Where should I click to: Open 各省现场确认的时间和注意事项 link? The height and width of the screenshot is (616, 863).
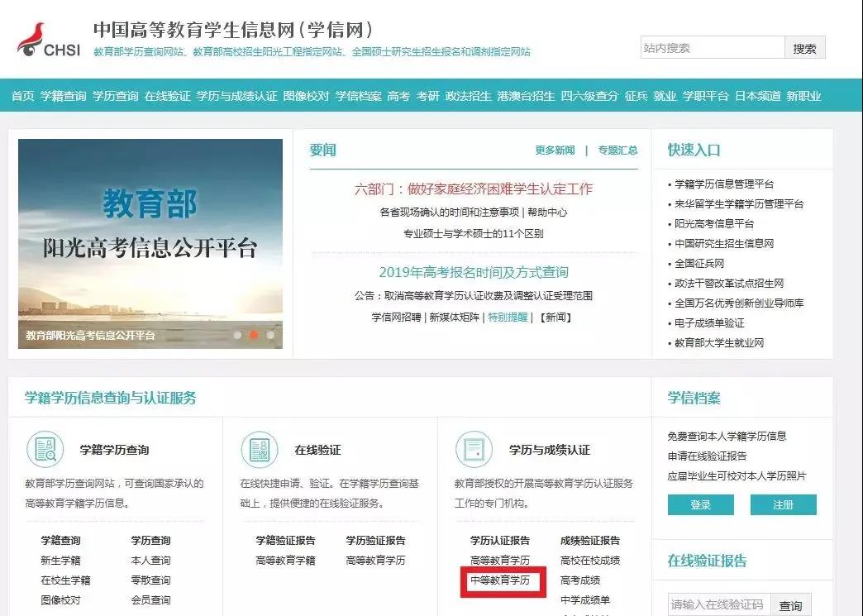[450, 212]
